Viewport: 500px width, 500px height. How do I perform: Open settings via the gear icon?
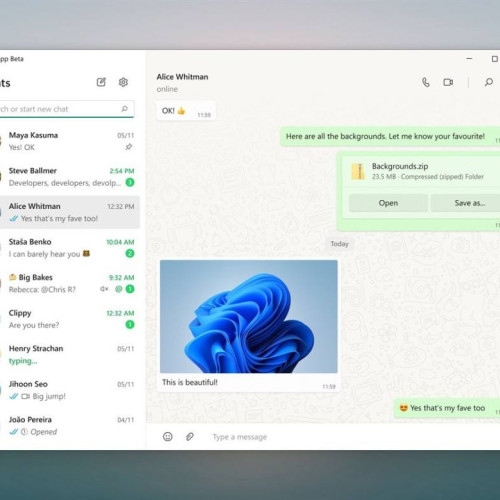(x=123, y=82)
